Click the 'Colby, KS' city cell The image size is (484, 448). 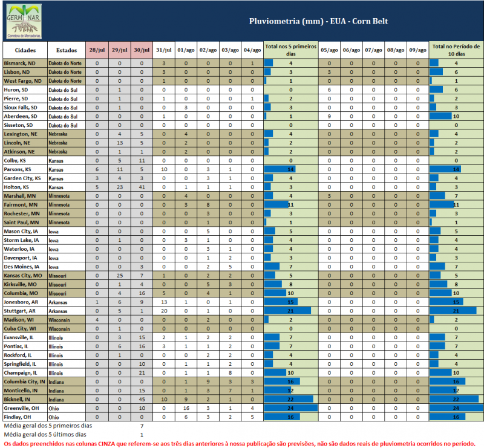click(25, 160)
